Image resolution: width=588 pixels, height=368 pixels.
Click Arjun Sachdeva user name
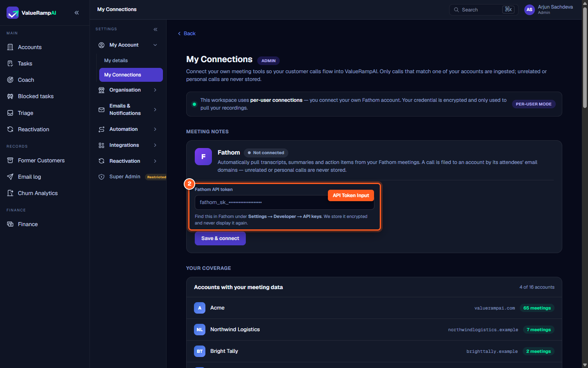555,7
